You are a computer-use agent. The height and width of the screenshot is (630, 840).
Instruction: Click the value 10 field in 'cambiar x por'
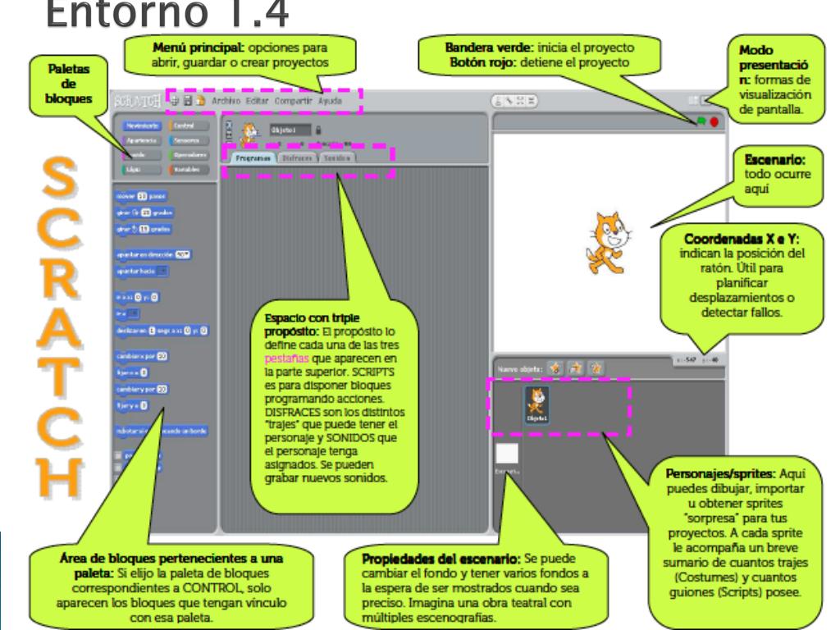(162, 356)
